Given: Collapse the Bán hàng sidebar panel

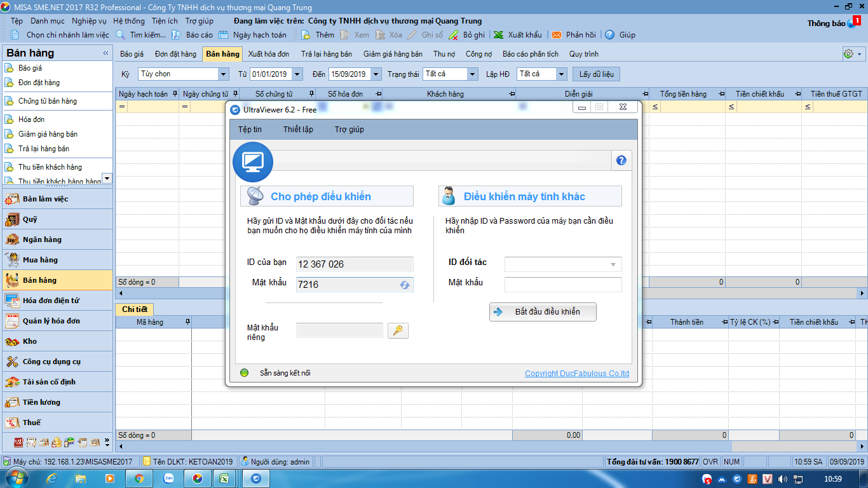Looking at the screenshot, I should click(x=105, y=53).
